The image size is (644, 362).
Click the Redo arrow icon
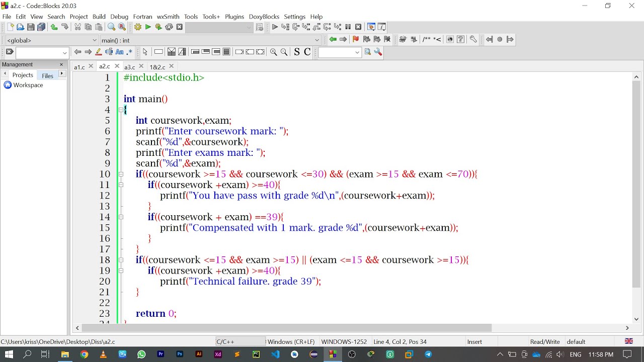pyautogui.click(x=65, y=27)
